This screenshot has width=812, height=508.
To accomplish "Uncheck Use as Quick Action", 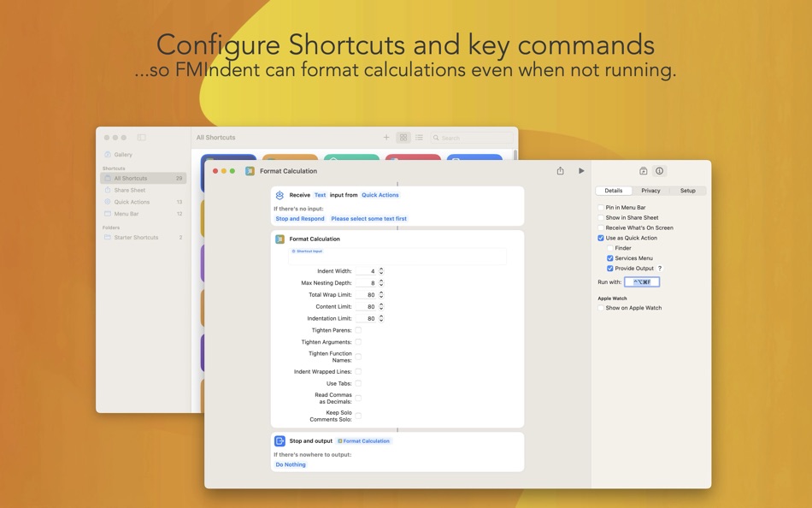I will [601, 238].
